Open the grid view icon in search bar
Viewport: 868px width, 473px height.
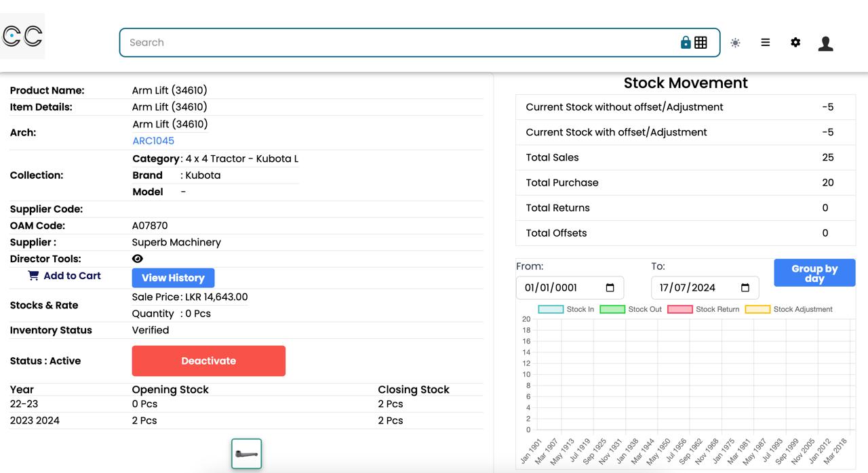click(x=701, y=43)
